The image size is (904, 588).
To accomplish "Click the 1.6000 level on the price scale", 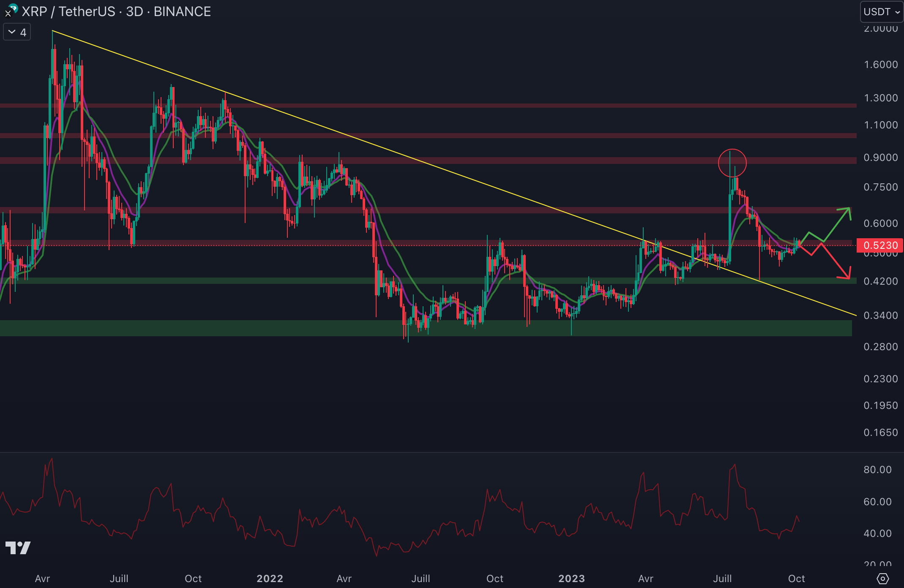I will point(880,65).
